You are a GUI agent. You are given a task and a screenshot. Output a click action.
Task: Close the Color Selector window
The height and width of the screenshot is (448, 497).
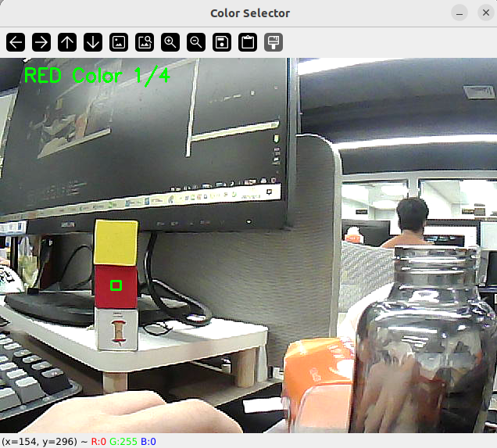(486, 13)
